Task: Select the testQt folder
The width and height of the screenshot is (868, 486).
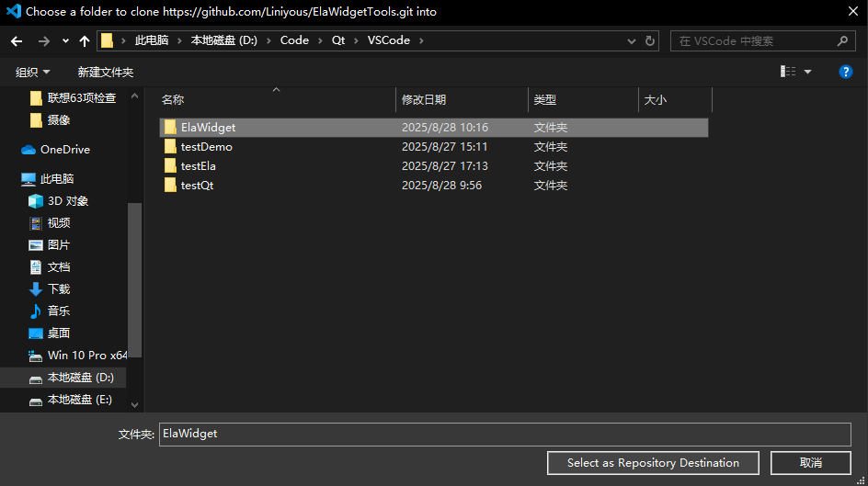Action: [x=434, y=186]
